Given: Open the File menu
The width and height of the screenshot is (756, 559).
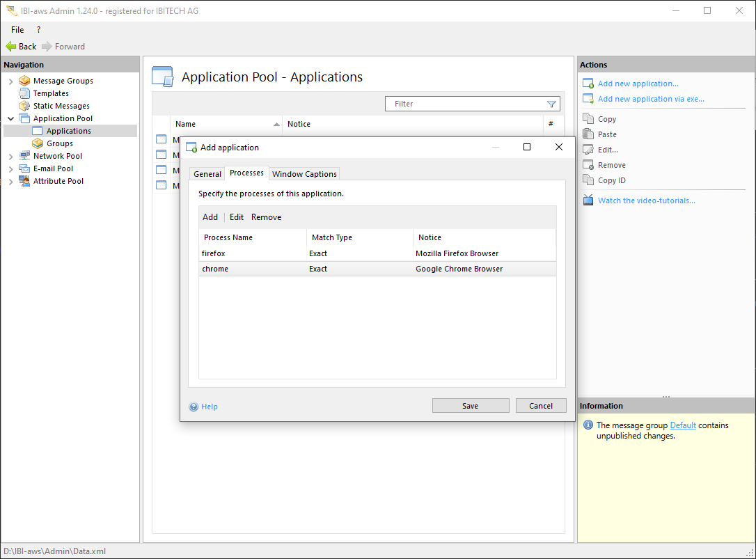Looking at the screenshot, I should coord(17,30).
